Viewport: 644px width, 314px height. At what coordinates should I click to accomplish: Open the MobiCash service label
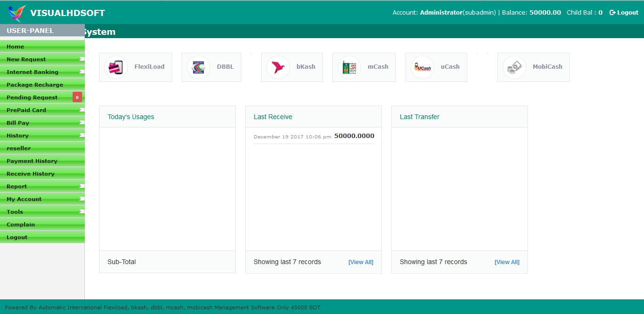(x=547, y=67)
